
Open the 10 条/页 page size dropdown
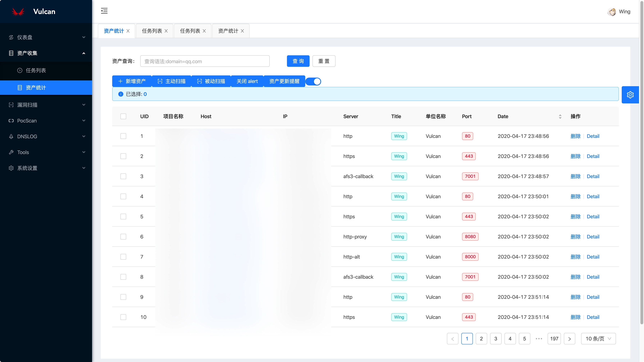[598, 339]
